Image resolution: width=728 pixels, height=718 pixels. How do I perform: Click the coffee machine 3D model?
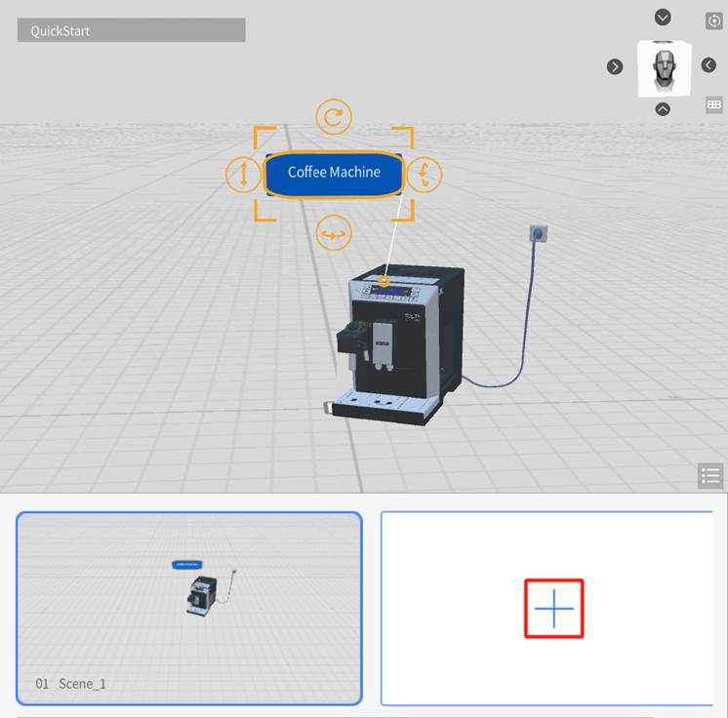[400, 341]
